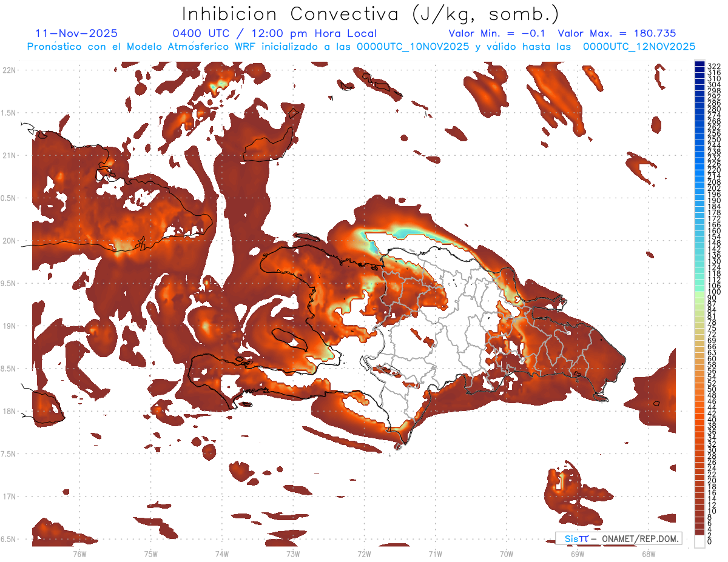Image resolution: width=728 pixels, height=562 pixels.
Task: Click the 71W longitude label
Action: 435,554
